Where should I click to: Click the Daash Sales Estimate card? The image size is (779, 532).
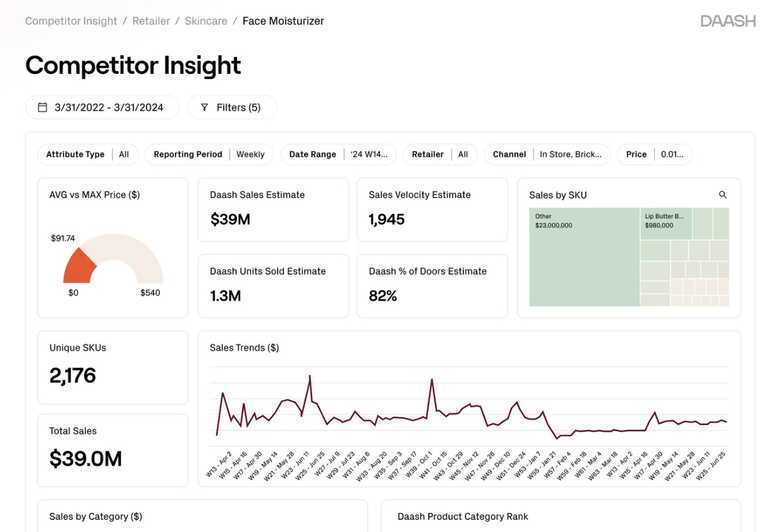pos(273,209)
